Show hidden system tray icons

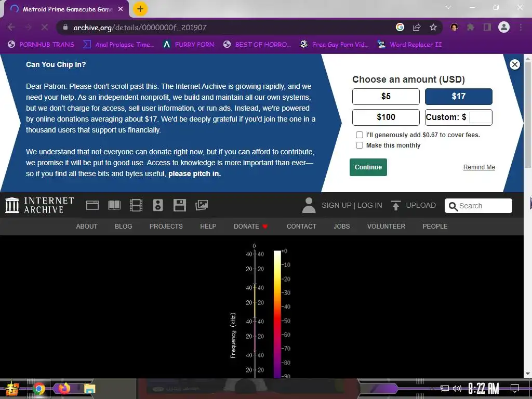tap(432, 389)
